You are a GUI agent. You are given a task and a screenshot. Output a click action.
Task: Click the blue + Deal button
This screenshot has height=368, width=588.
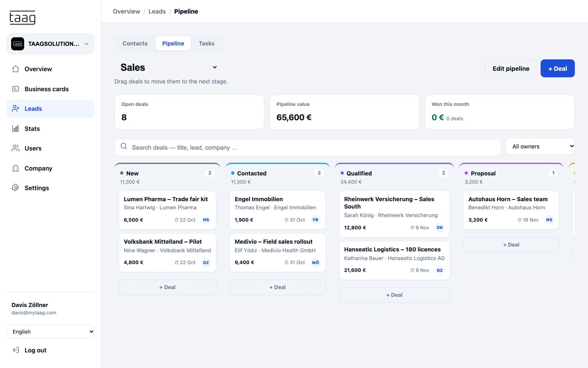click(x=557, y=68)
